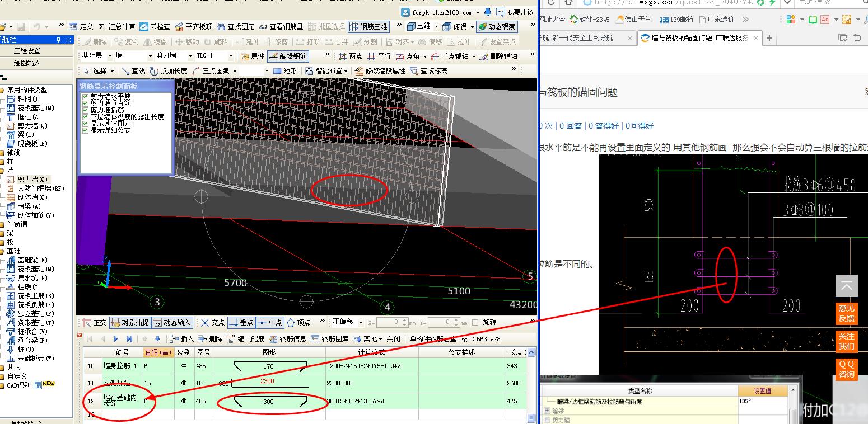Select 矩形 rectangle drawing tool
868x424 pixels.
point(285,71)
